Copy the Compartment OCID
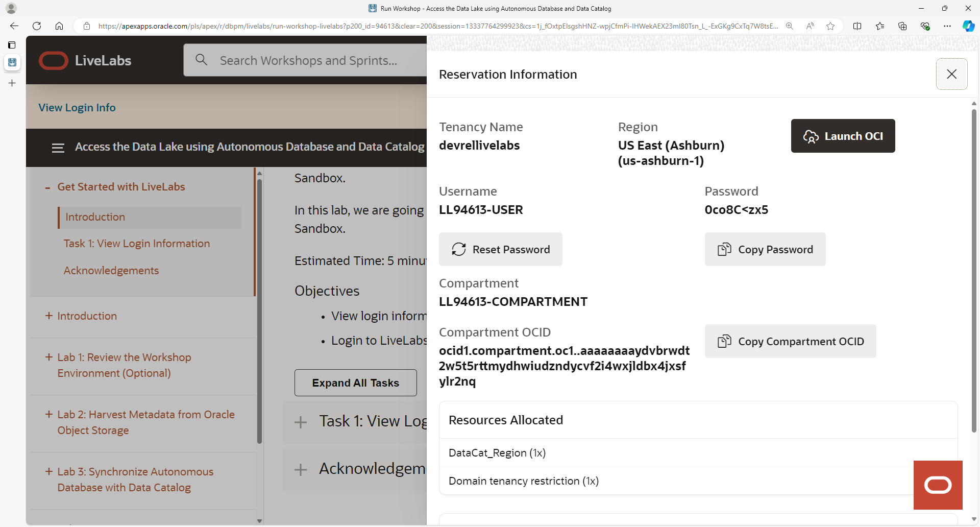The image size is (980, 527). click(790, 341)
